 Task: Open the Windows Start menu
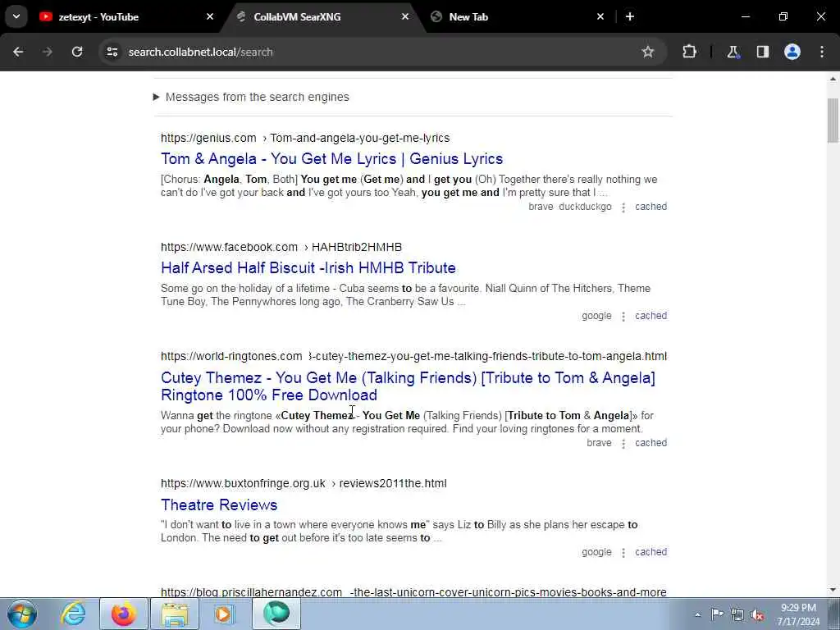tap(22, 614)
